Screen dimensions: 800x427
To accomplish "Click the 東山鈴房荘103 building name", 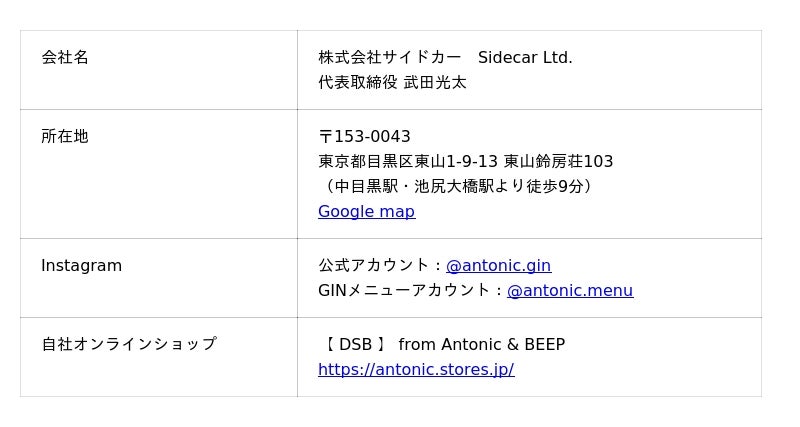I will (x=558, y=161).
